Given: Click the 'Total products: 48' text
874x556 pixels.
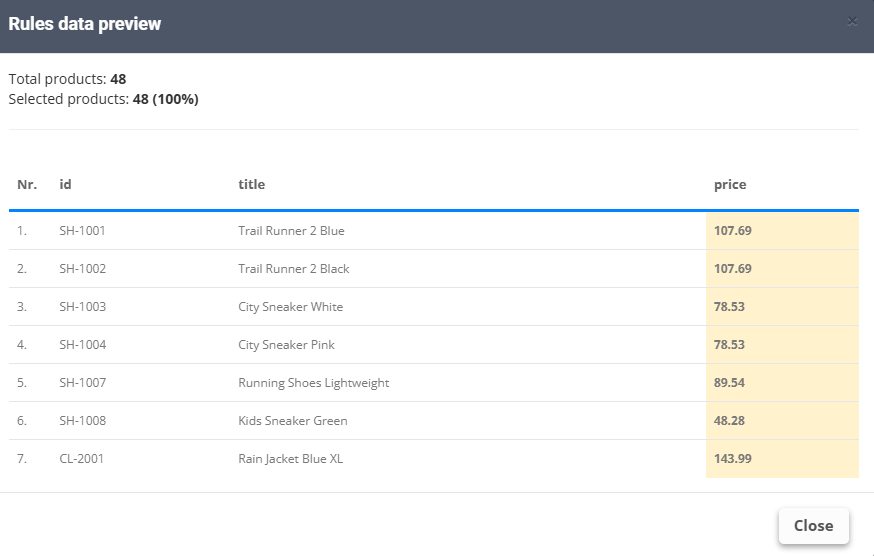Looking at the screenshot, I should tap(67, 79).
